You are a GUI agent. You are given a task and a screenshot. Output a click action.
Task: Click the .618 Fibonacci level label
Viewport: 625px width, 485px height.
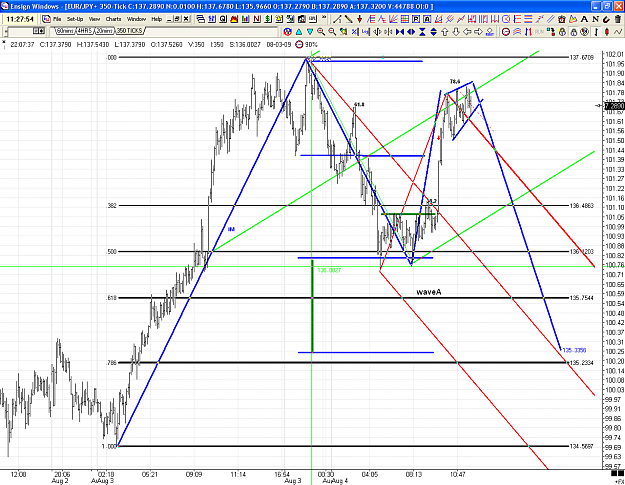[x=111, y=298]
